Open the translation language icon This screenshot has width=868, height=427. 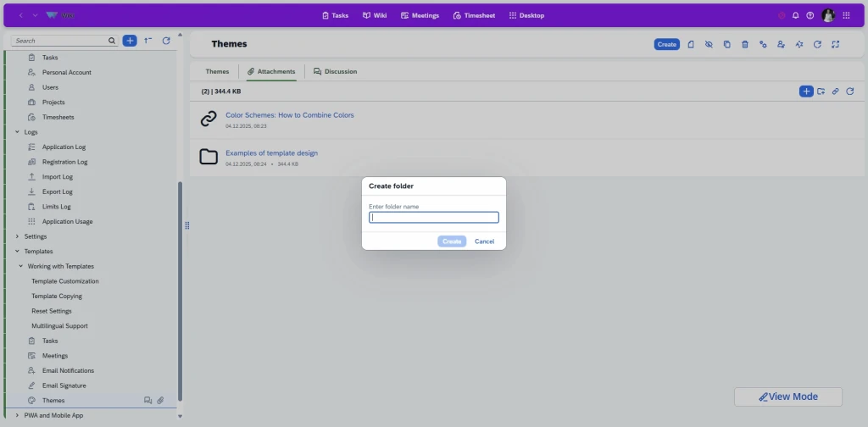pyautogui.click(x=798, y=44)
